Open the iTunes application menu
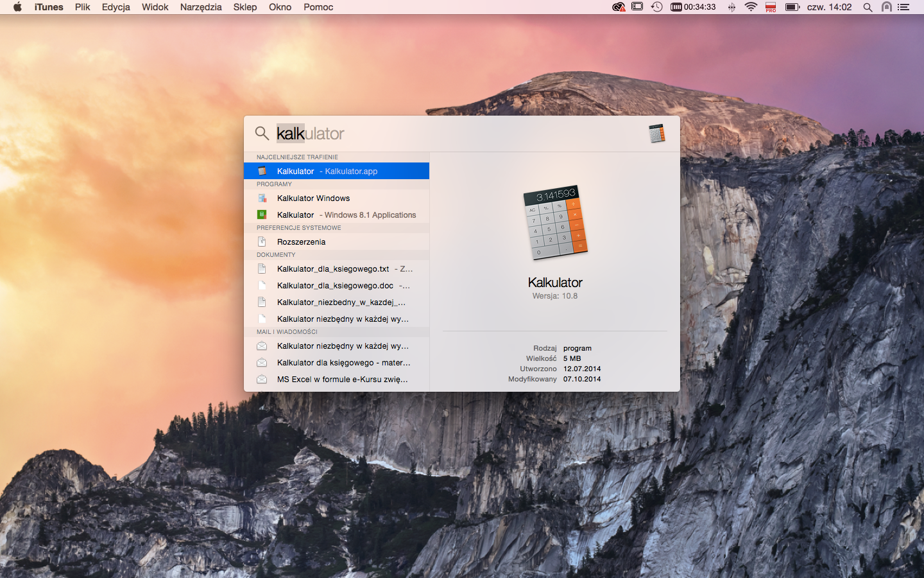Image resolution: width=924 pixels, height=578 pixels. [x=49, y=7]
